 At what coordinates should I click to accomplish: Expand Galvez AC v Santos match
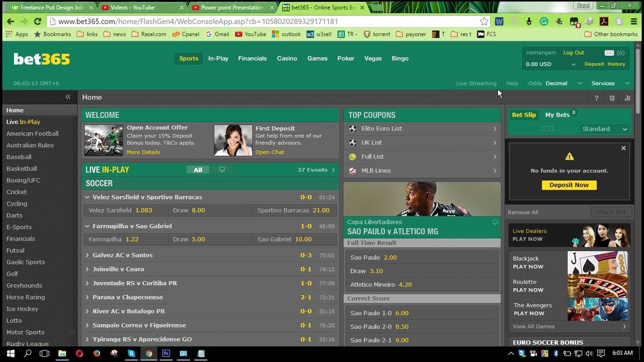coord(87,255)
